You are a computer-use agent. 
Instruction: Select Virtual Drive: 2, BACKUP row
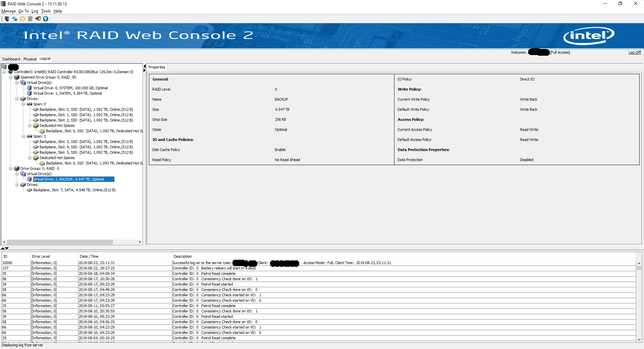[x=73, y=179]
